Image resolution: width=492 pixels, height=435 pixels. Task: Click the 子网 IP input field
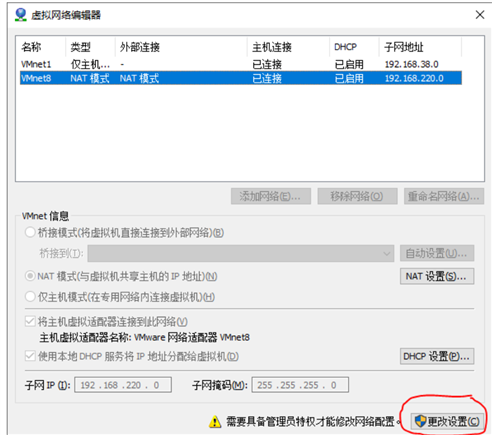(123, 385)
